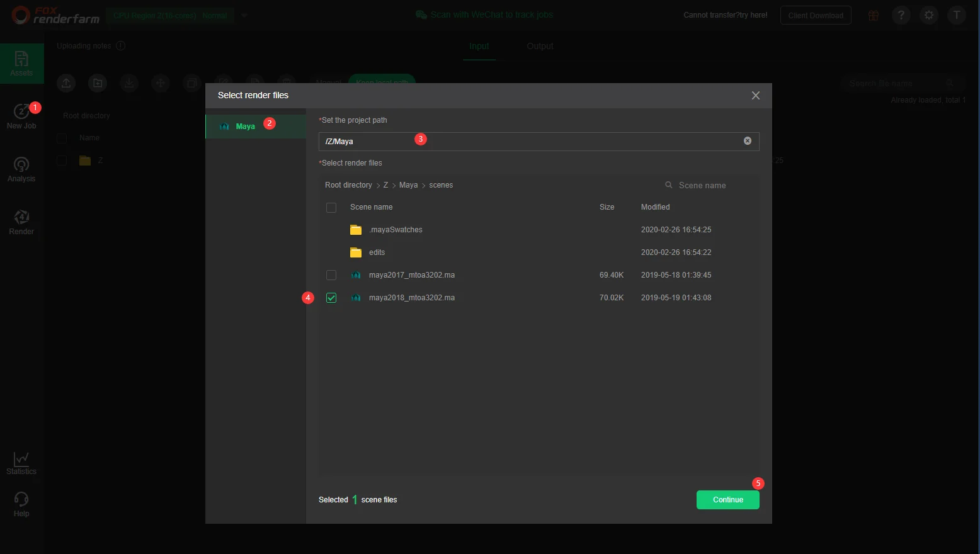The height and width of the screenshot is (554, 980).
Task: Click scenes in the breadcrumb
Action: (441, 185)
